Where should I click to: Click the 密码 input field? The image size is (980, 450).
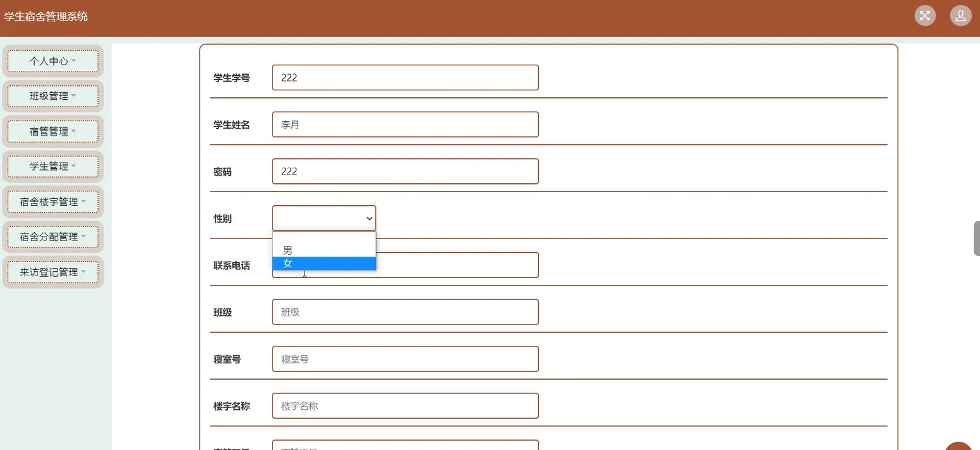405,171
